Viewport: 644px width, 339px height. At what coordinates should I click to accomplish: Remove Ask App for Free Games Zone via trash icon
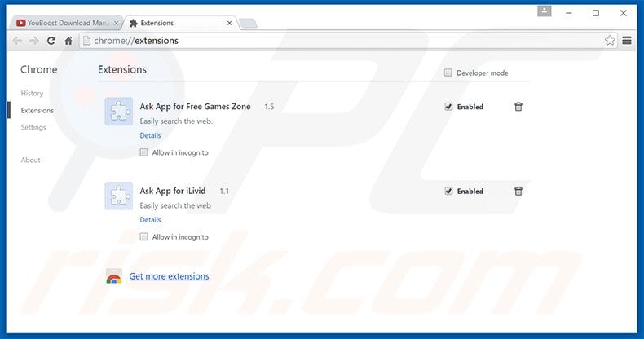[x=518, y=107]
